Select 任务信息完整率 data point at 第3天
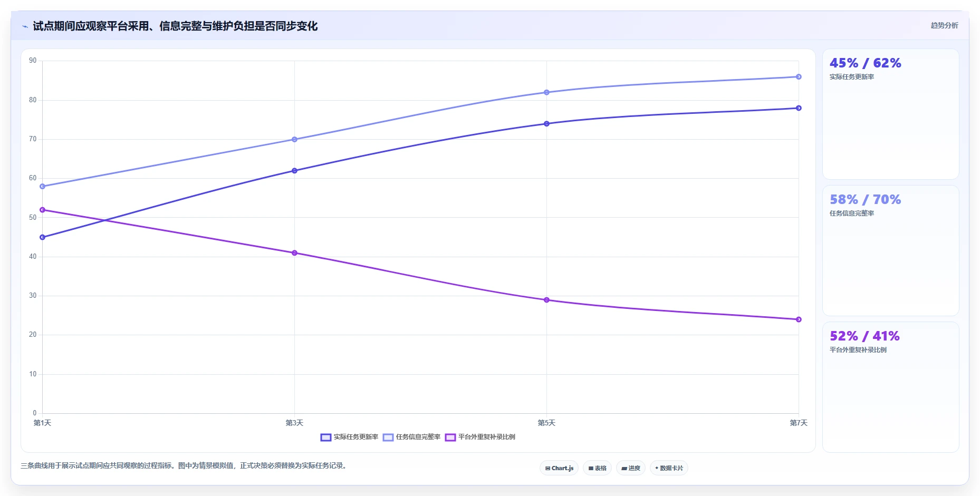This screenshot has height=496, width=980. pyautogui.click(x=294, y=139)
